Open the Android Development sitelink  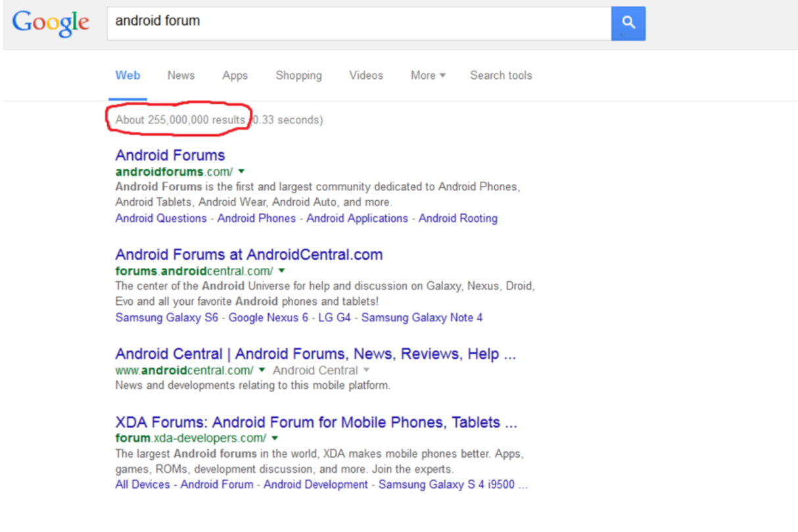[316, 485]
